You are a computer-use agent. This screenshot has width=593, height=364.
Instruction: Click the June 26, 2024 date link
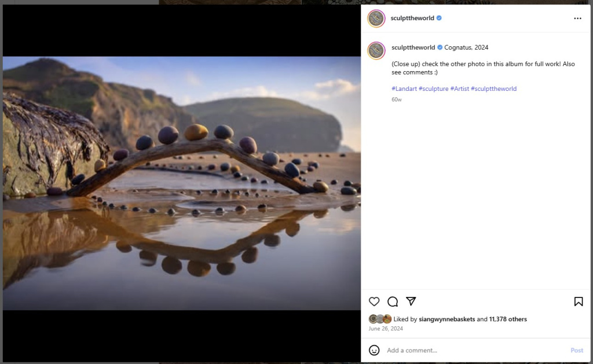(386, 329)
